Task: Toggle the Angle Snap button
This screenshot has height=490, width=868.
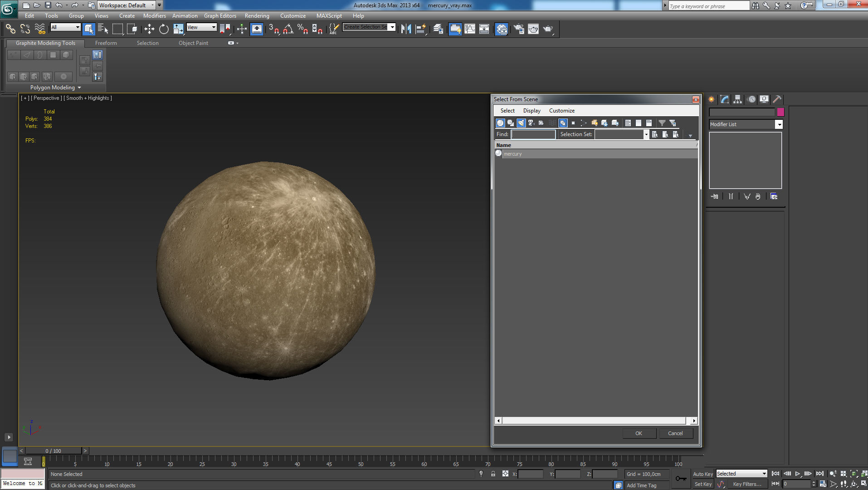Action: point(288,29)
